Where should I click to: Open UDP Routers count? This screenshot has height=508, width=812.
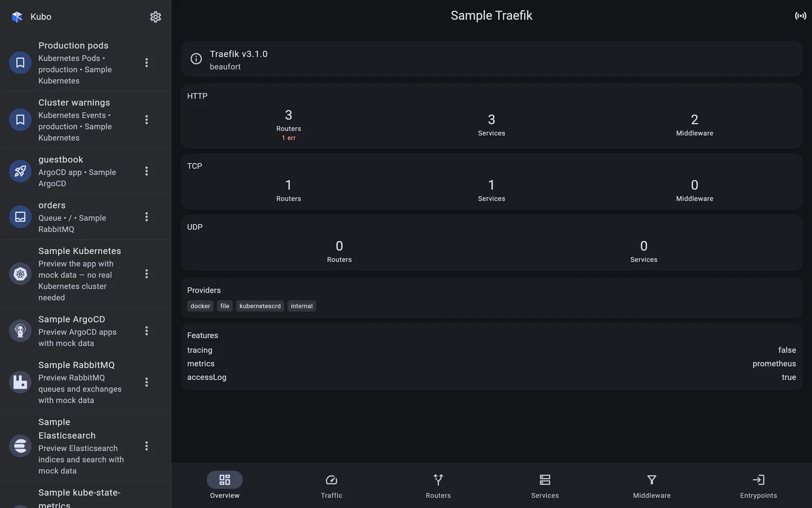pyautogui.click(x=340, y=251)
